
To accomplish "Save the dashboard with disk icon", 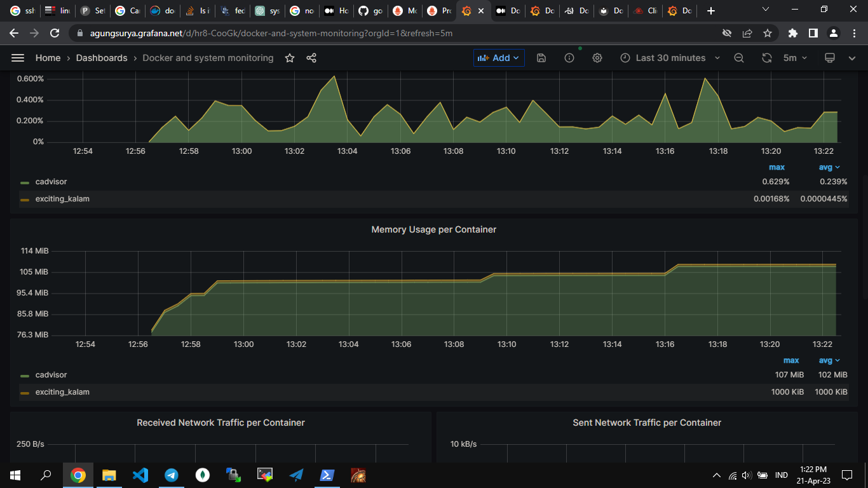I will [541, 58].
